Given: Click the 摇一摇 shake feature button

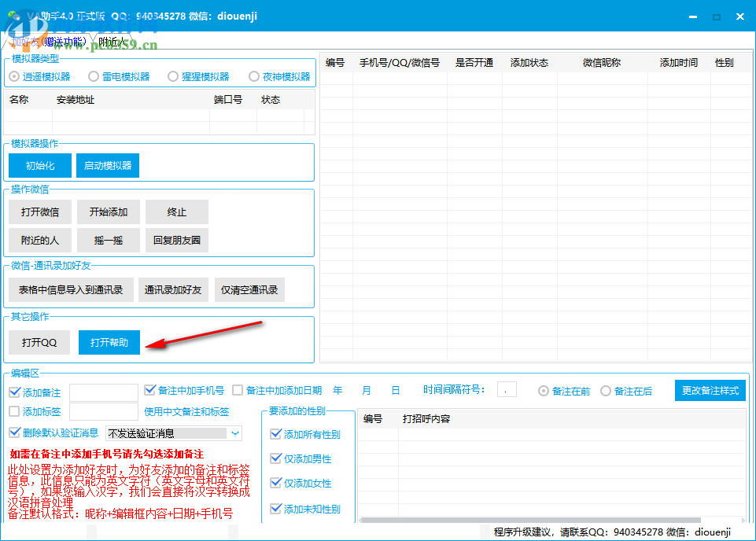Looking at the screenshot, I should coord(109,240).
